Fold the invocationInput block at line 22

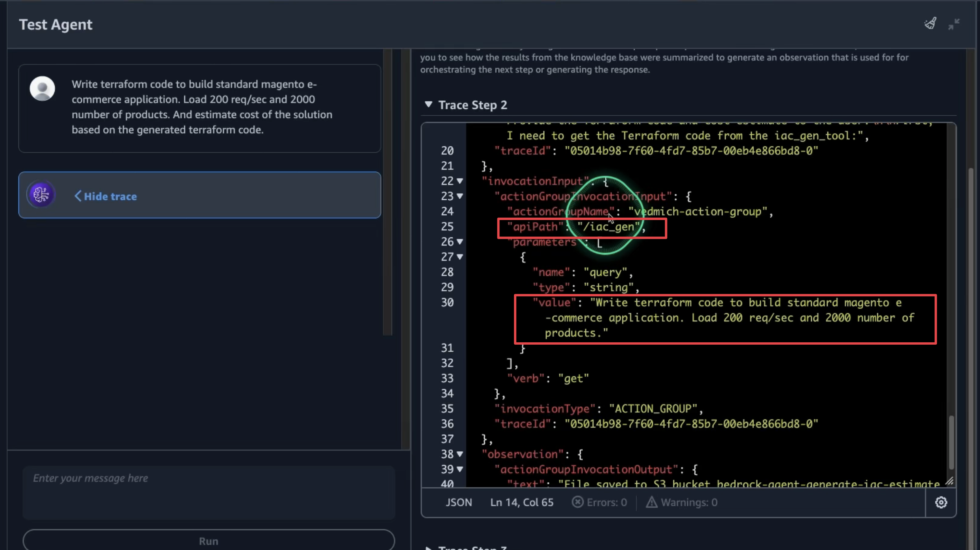tap(460, 181)
